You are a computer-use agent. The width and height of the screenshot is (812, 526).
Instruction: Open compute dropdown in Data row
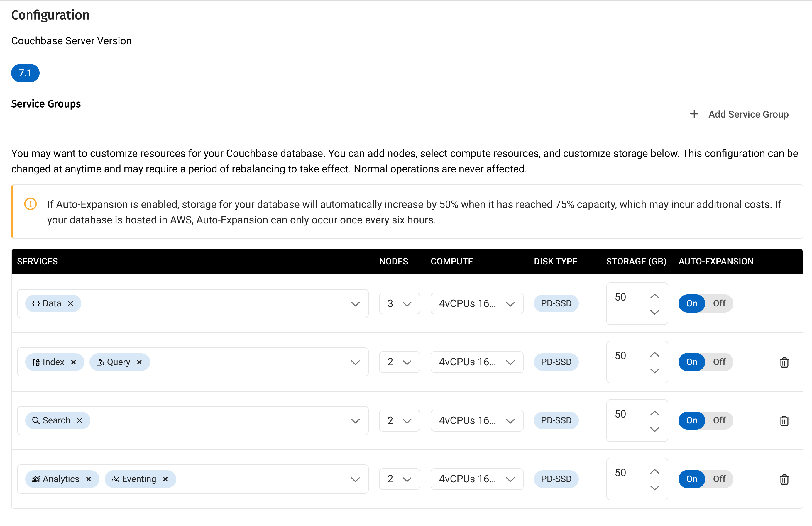point(477,303)
